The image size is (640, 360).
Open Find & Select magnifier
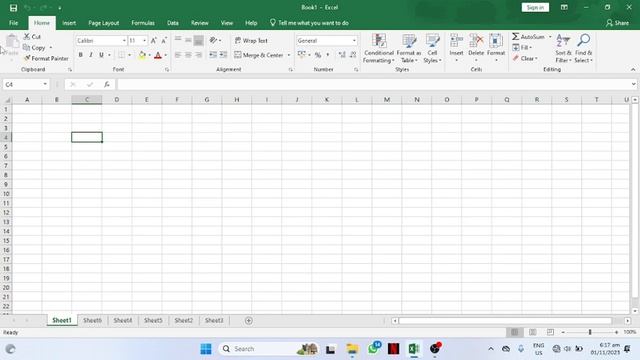coord(584,48)
